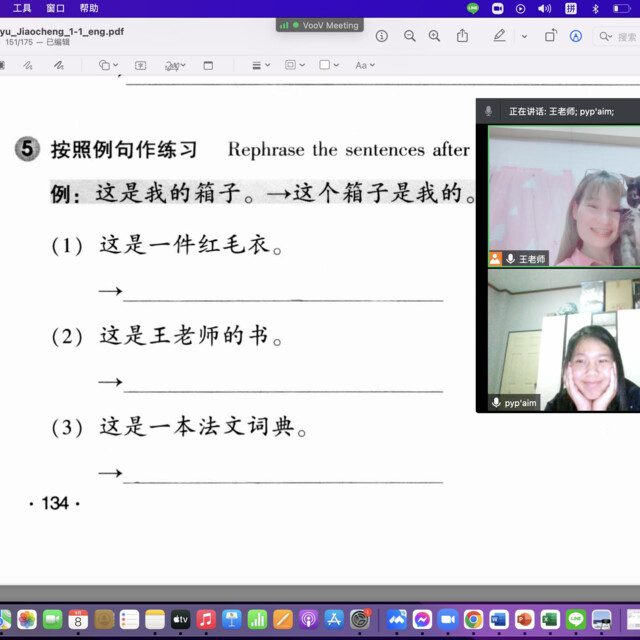Click the search field in Preview toolbar
The image size is (640, 640).
pos(620,36)
